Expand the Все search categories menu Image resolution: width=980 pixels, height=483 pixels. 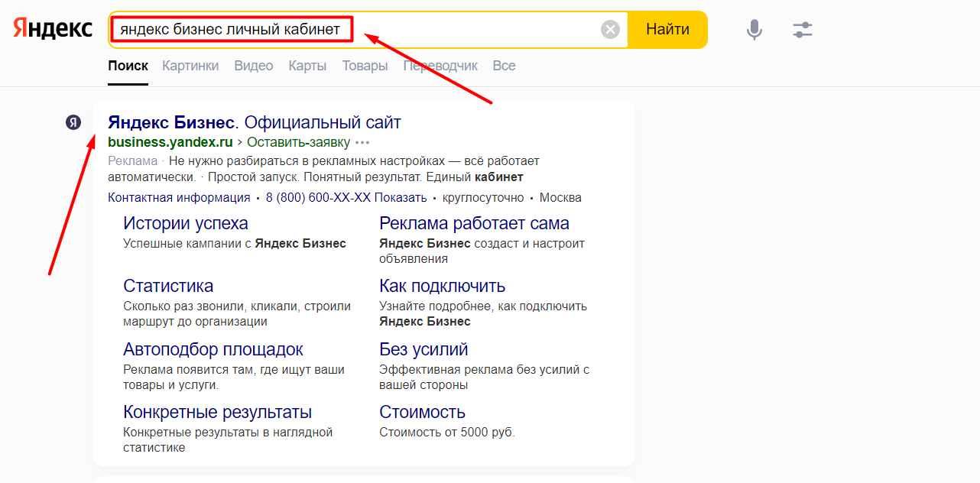click(x=504, y=66)
